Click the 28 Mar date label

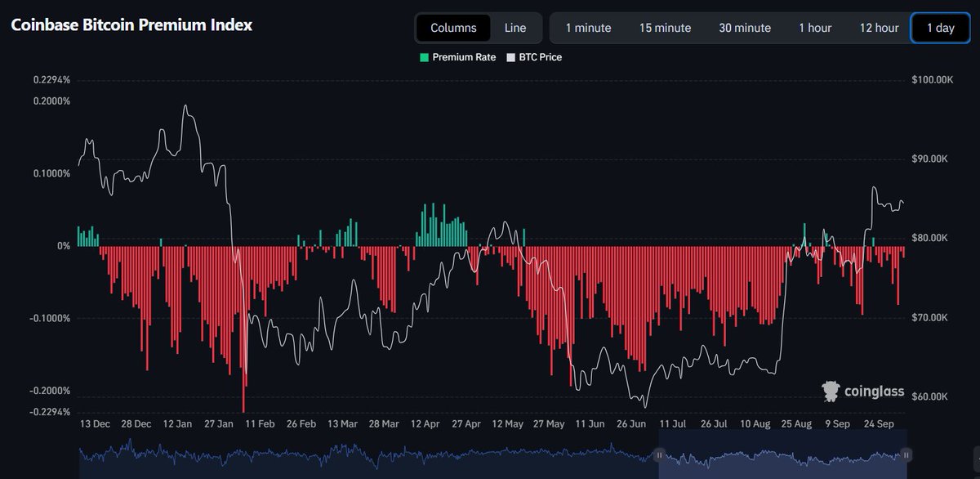384,424
